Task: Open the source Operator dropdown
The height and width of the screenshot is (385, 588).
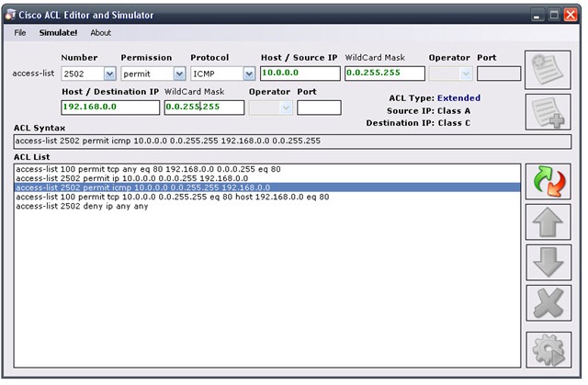Action: coord(450,74)
